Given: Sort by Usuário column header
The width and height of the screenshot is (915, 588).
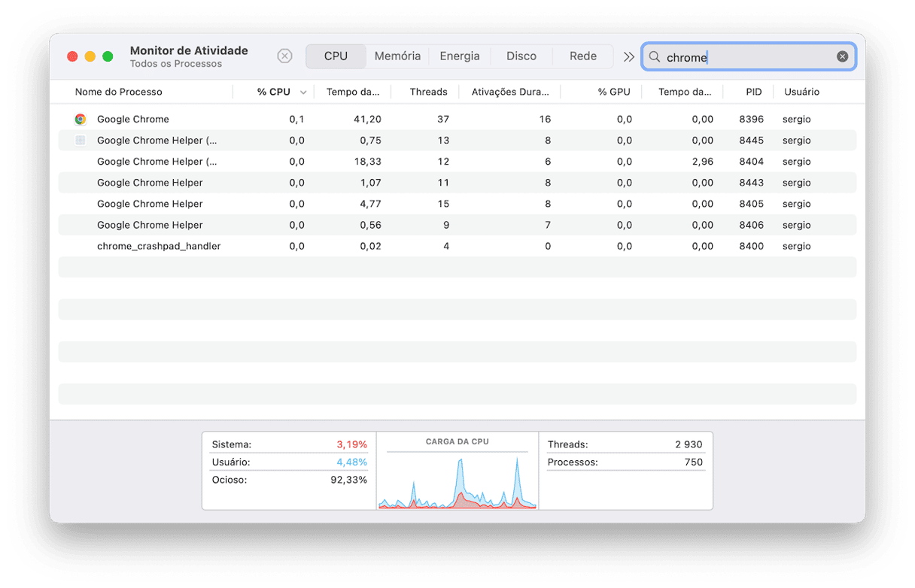Looking at the screenshot, I should tap(801, 92).
